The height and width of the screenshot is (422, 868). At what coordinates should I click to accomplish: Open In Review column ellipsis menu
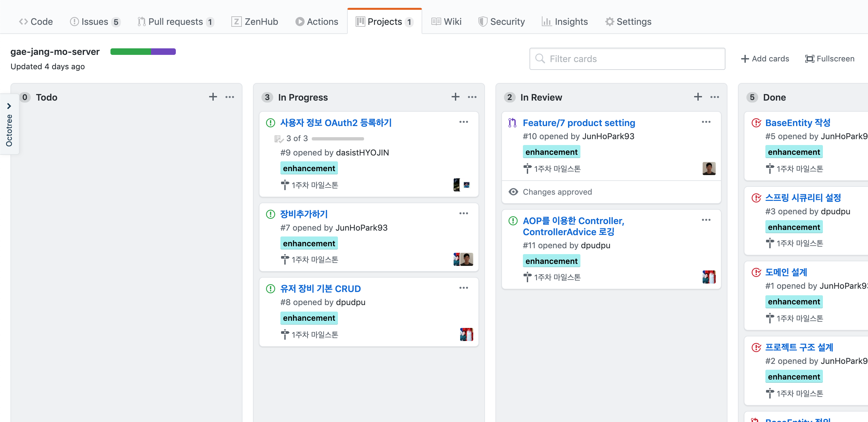pyautogui.click(x=714, y=97)
